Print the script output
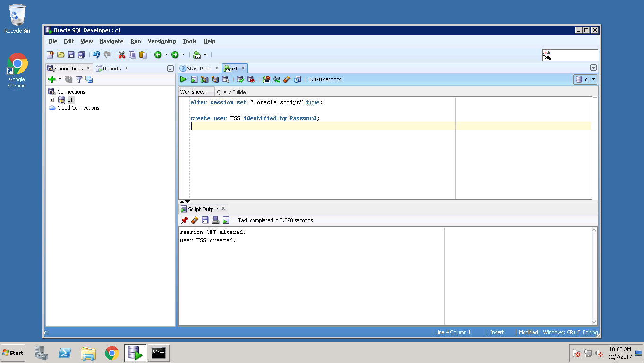Image resolution: width=644 pixels, height=363 pixels. point(215,220)
